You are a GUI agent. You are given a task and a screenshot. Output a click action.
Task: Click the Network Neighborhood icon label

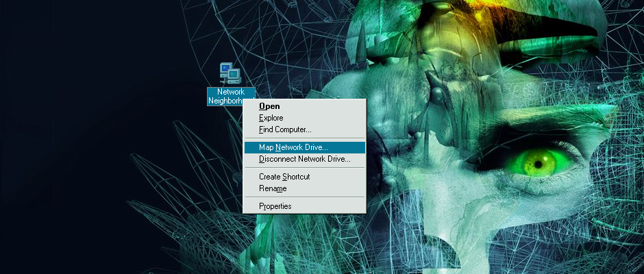pos(231,97)
